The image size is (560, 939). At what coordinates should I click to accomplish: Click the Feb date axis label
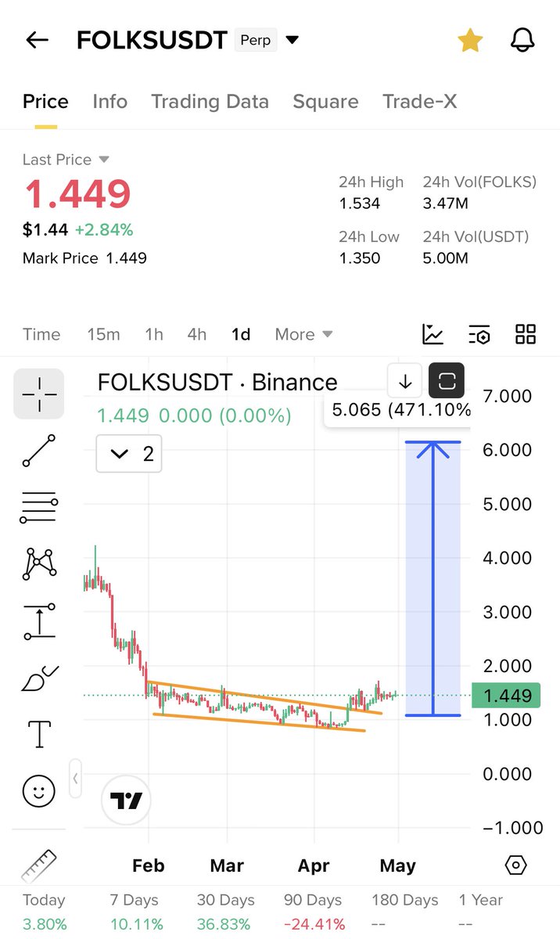(x=149, y=865)
